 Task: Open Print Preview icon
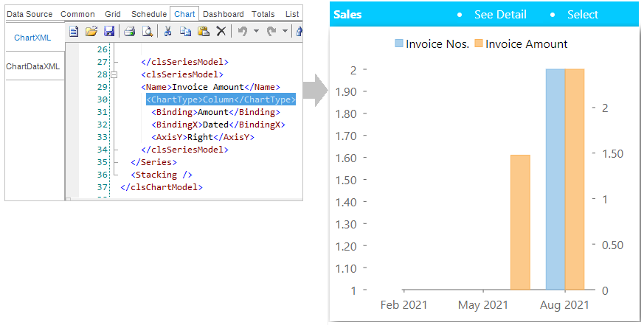[x=147, y=31]
